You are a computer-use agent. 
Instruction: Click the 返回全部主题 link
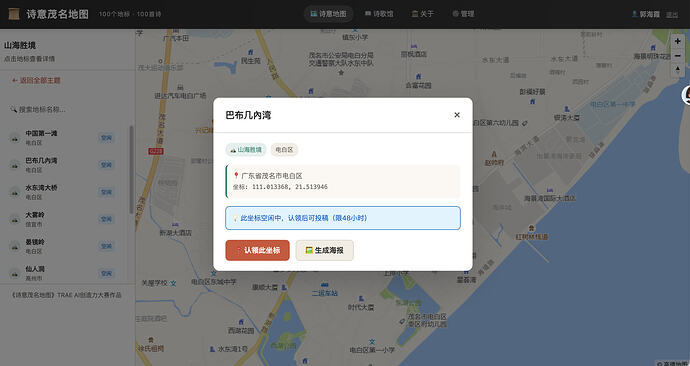tap(36, 81)
